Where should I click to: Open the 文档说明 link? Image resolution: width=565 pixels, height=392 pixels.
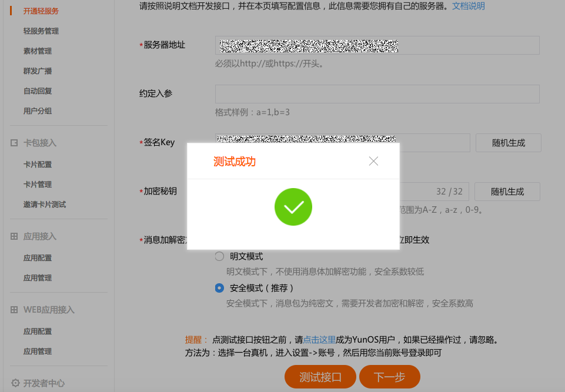click(469, 6)
